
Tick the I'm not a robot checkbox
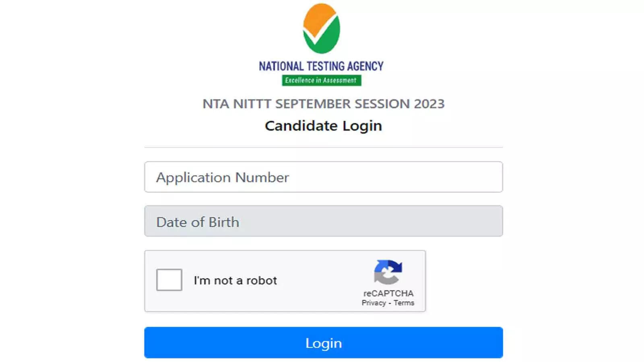[169, 280]
